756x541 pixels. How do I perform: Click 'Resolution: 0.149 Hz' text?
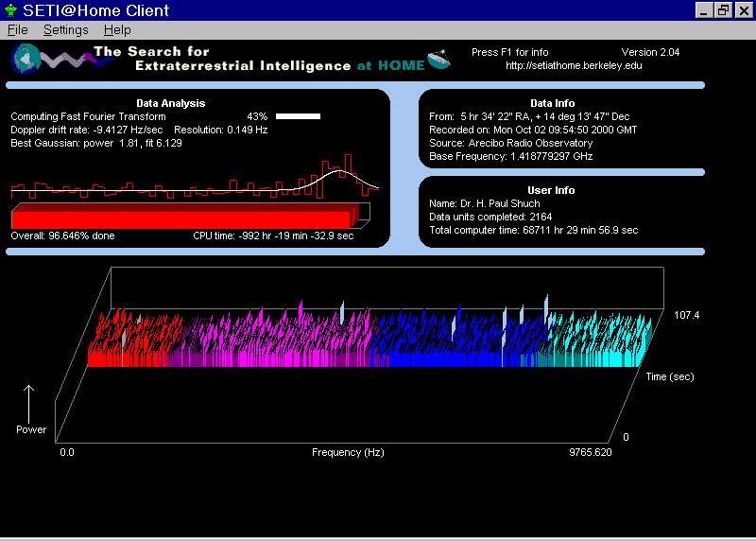(221, 130)
